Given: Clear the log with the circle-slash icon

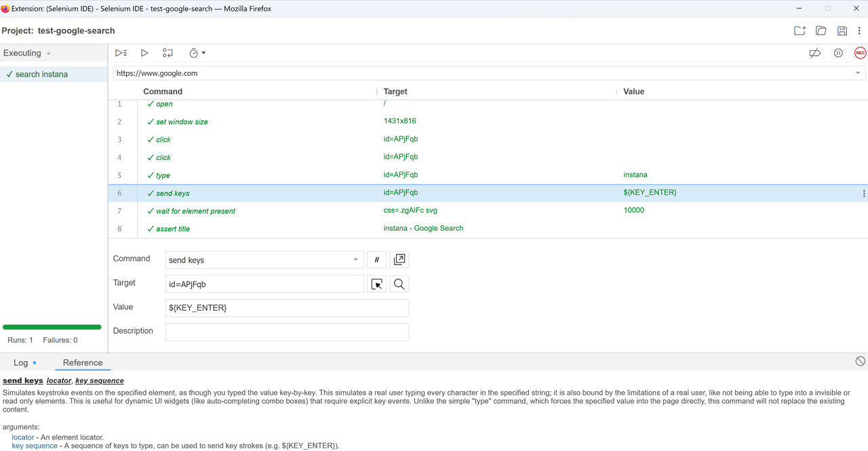Looking at the screenshot, I should (x=860, y=361).
